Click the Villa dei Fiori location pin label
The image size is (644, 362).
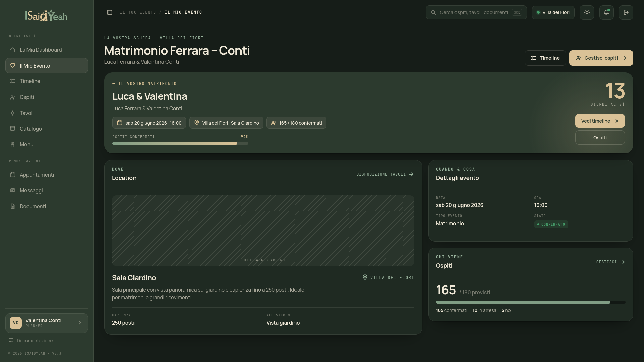coord(388,277)
